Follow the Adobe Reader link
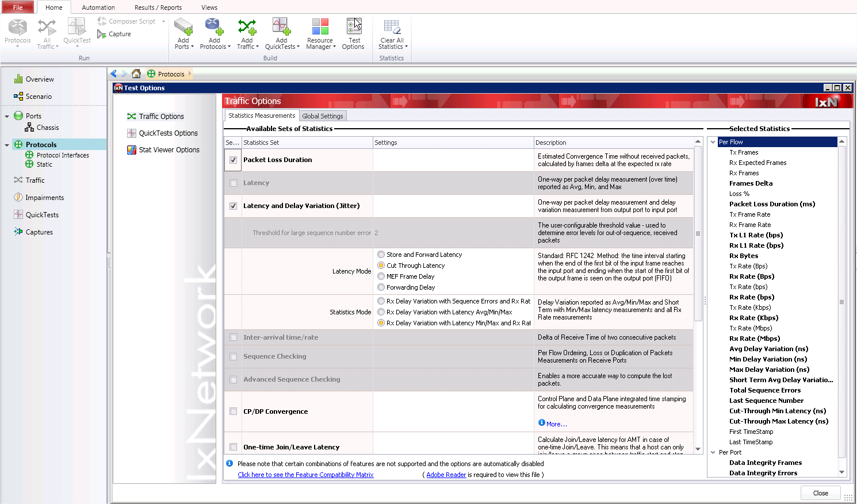Viewport: 857px width, 504px height. [x=446, y=475]
